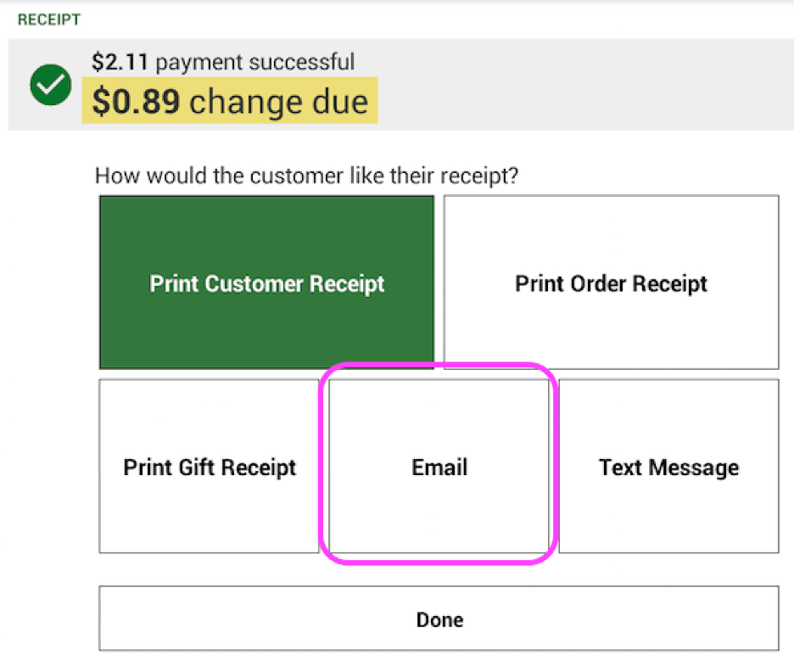The height and width of the screenshot is (672, 794).
Task: Click the "change due" words
Action: pyautogui.click(x=279, y=102)
